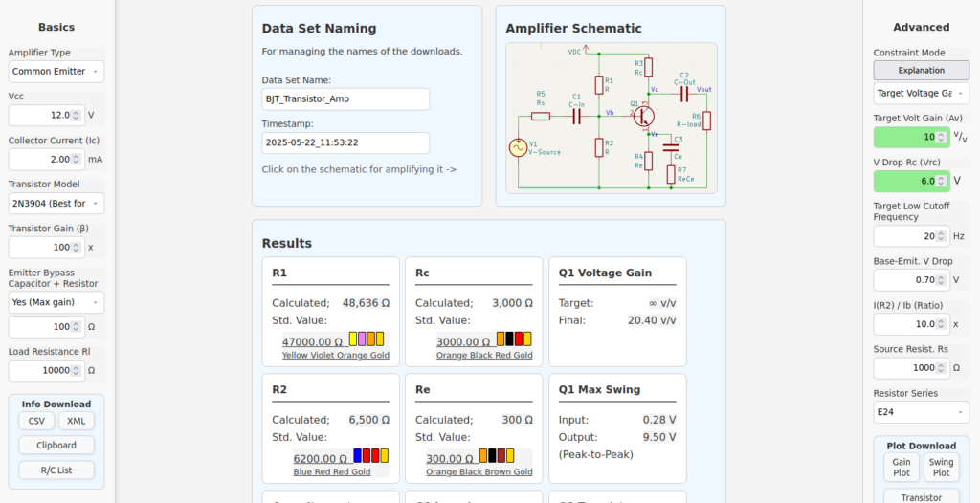Click the Source Resist. Rs stepper

pyautogui.click(x=941, y=368)
